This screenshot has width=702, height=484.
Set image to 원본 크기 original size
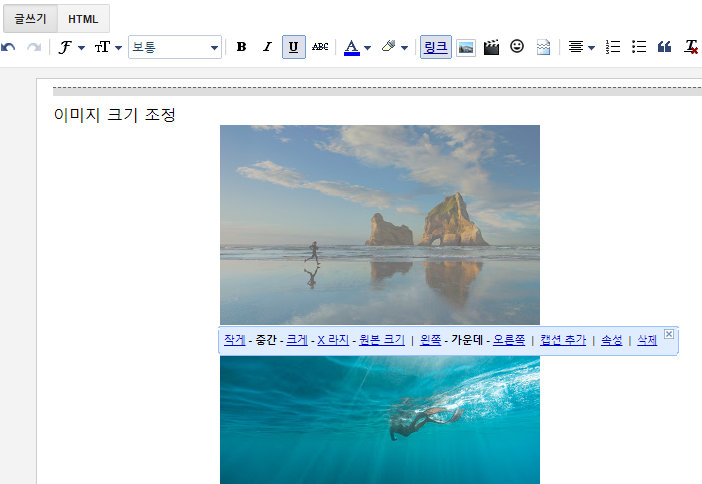pyautogui.click(x=382, y=340)
